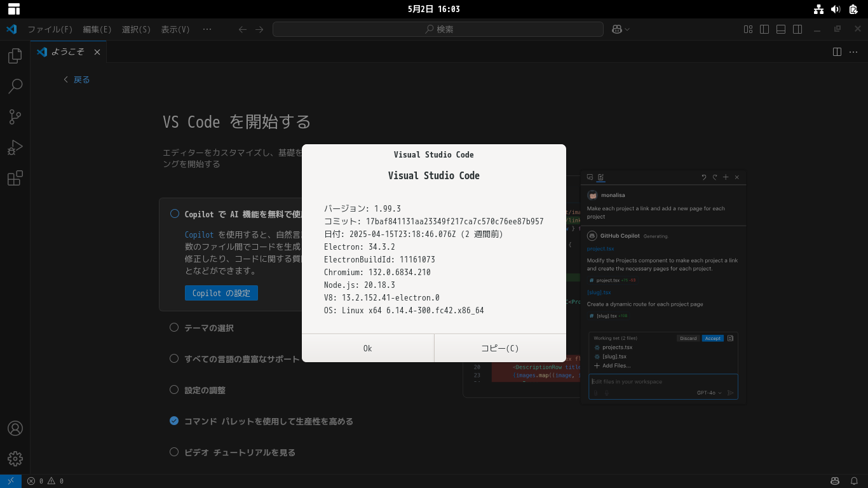The width and height of the screenshot is (868, 488).
Task: Open the ファイル(F) menu
Action: [x=50, y=29]
